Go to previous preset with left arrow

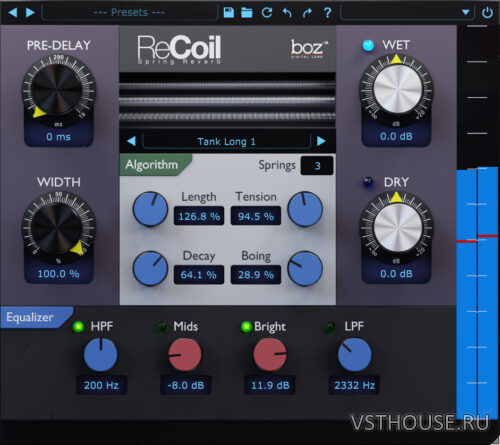[x=13, y=13]
